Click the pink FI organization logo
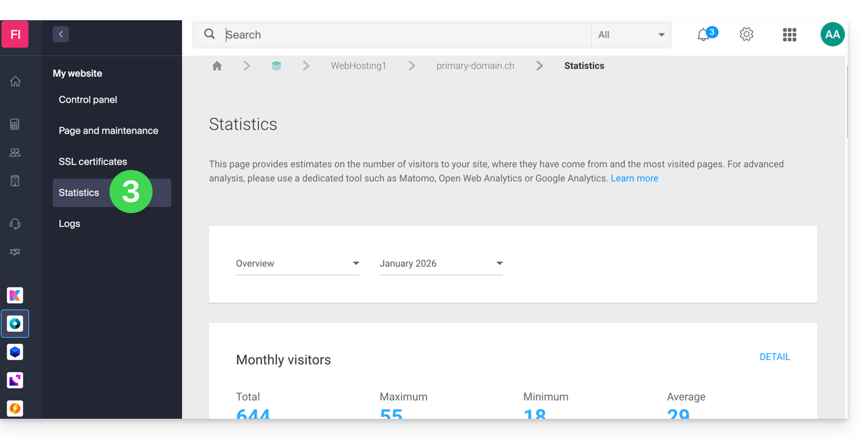 tap(15, 34)
